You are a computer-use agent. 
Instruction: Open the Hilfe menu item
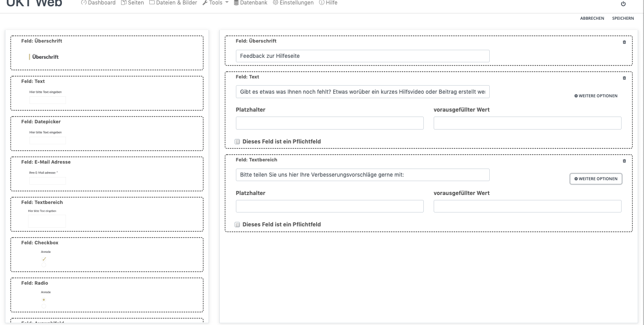click(x=328, y=3)
